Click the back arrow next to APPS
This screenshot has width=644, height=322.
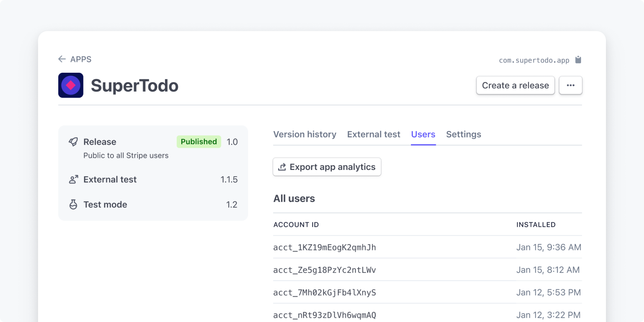pos(62,59)
